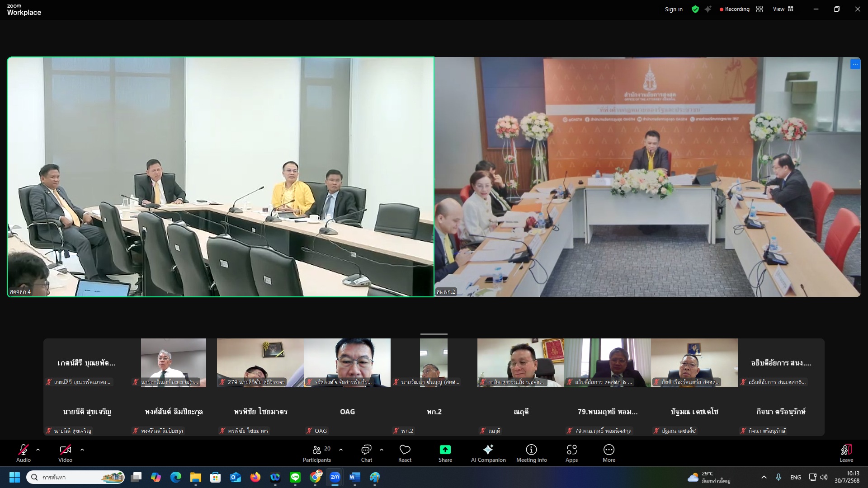Viewport: 868px width, 488px height.
Task: Expand audio options arrow
Action: (x=38, y=450)
